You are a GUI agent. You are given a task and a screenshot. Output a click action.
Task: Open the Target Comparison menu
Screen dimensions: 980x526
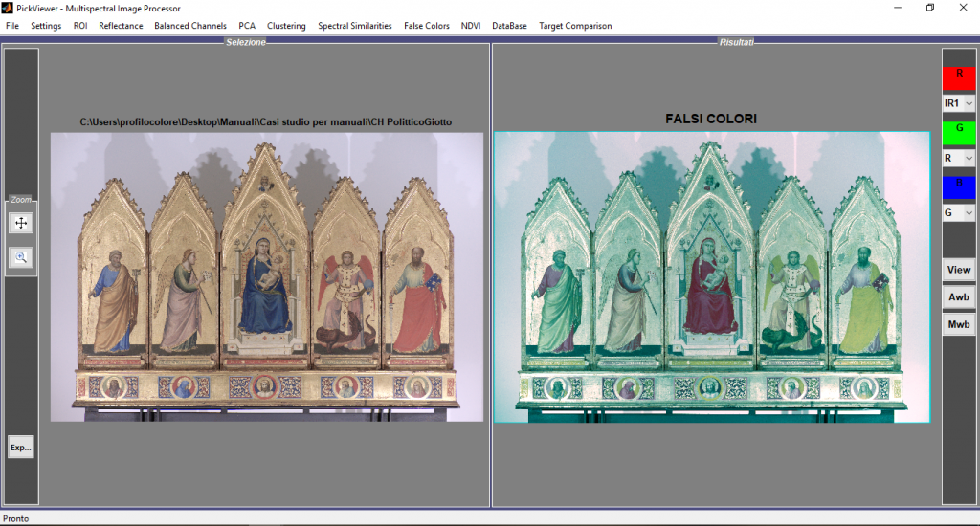pyautogui.click(x=575, y=26)
